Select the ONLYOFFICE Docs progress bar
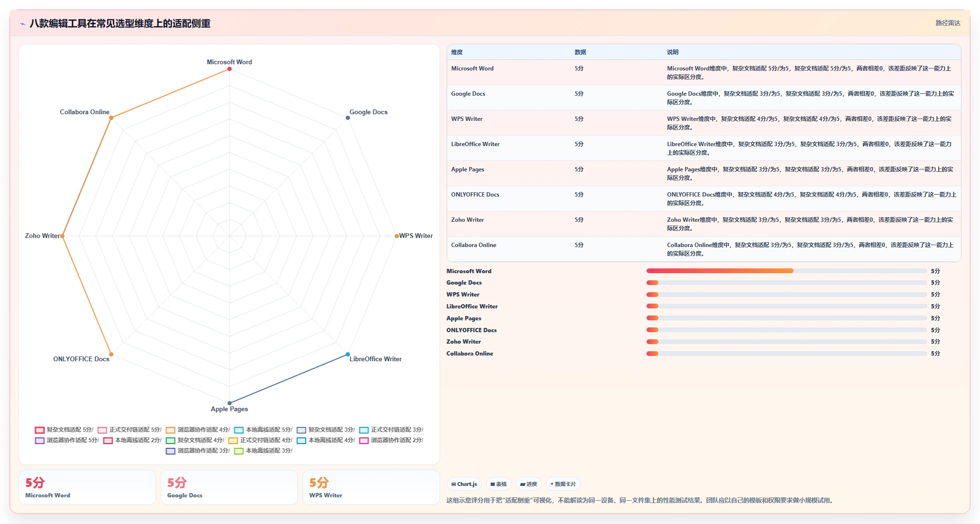This screenshot has width=980, height=524. pyautogui.click(x=786, y=330)
